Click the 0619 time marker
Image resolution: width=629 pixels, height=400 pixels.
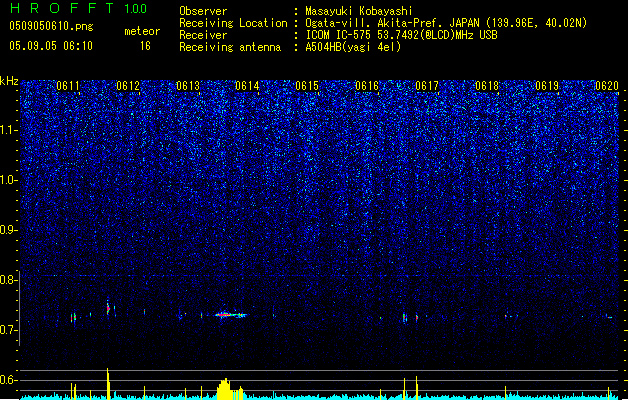tap(547, 86)
